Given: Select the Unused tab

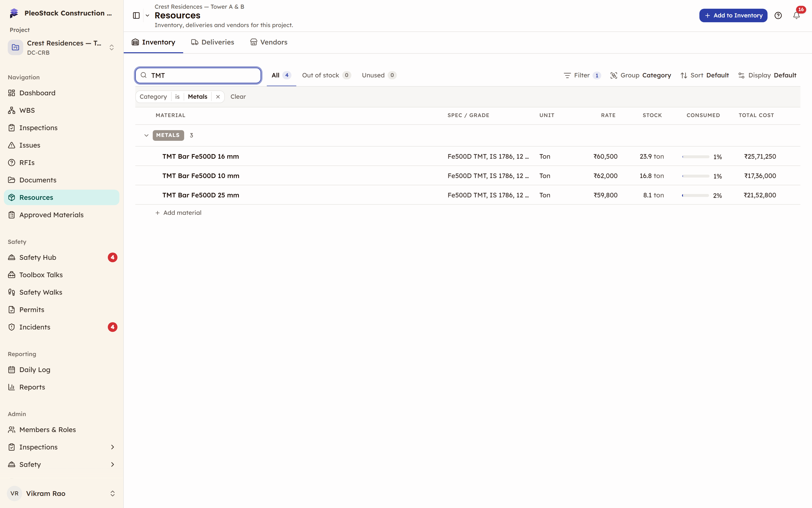Looking at the screenshot, I should pos(379,75).
